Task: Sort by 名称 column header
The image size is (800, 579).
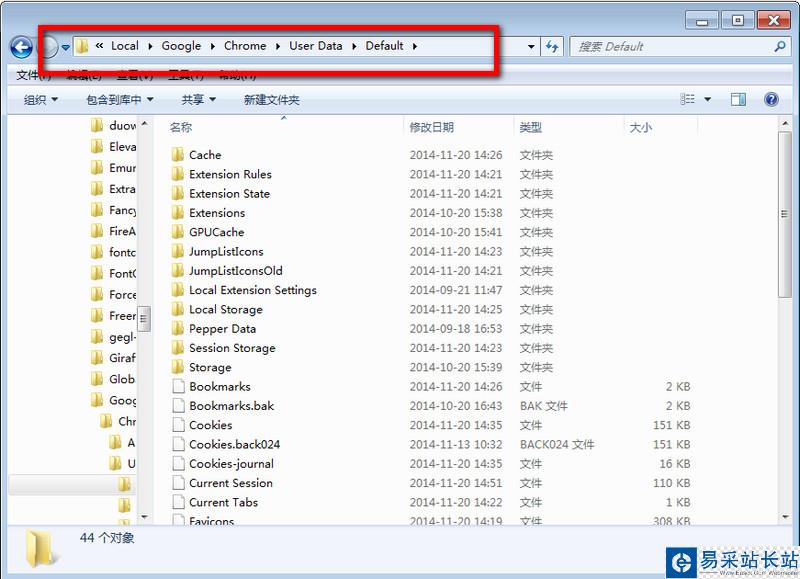Action: point(181,127)
